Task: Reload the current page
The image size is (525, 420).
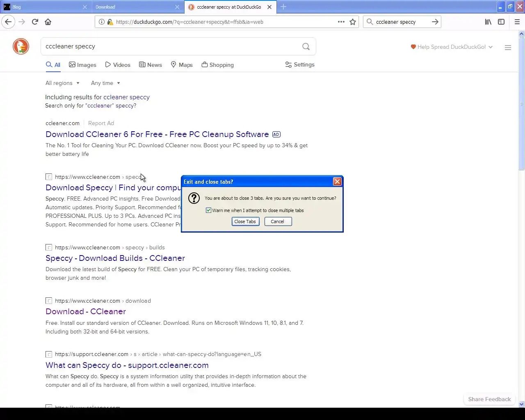Action: pyautogui.click(x=35, y=22)
